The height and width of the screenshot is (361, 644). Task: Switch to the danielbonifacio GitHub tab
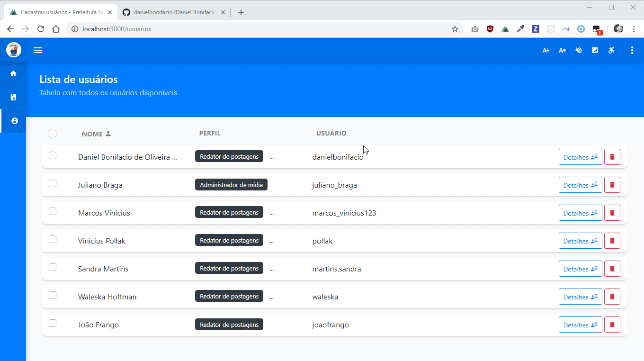point(173,12)
